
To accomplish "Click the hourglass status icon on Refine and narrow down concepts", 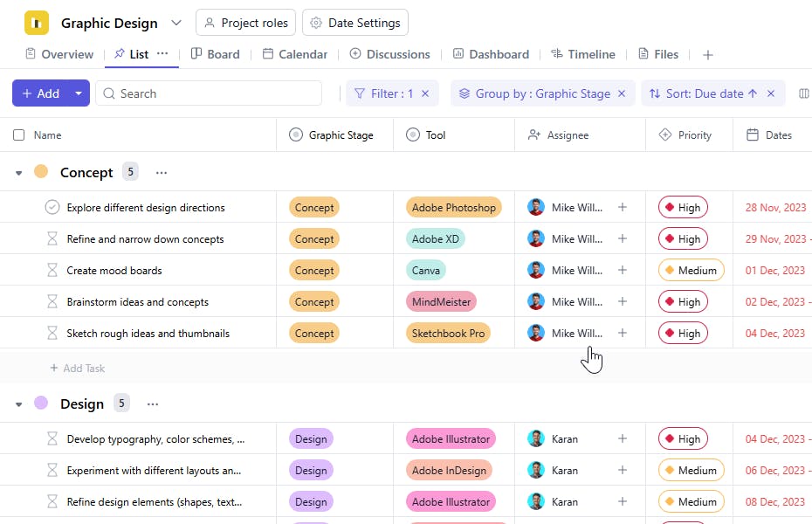I will [x=52, y=239].
